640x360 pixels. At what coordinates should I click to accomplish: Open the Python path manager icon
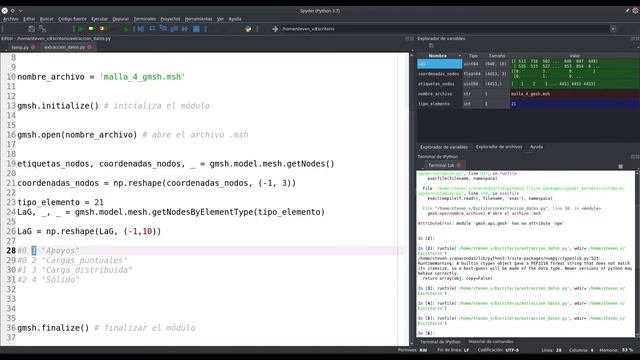(248, 29)
